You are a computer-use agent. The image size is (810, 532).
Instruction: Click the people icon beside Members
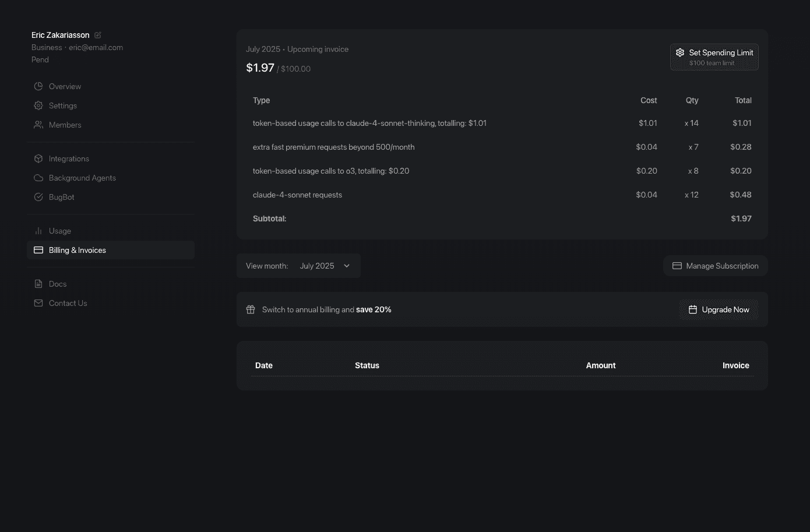coord(38,125)
